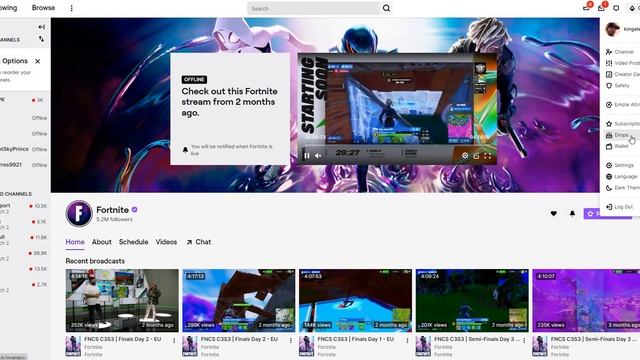640x360 pixels.
Task: Select sidebar channel with 13.5K viewers
Action: click(23, 269)
